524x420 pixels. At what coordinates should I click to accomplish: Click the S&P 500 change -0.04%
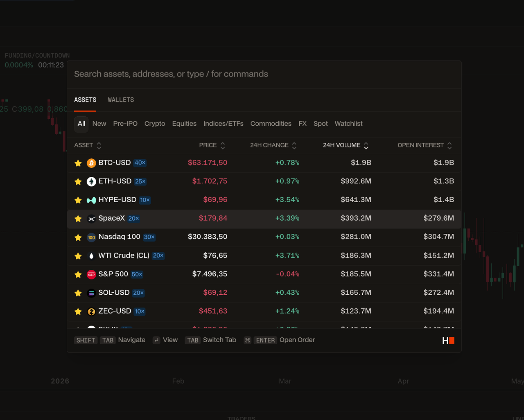tap(287, 274)
